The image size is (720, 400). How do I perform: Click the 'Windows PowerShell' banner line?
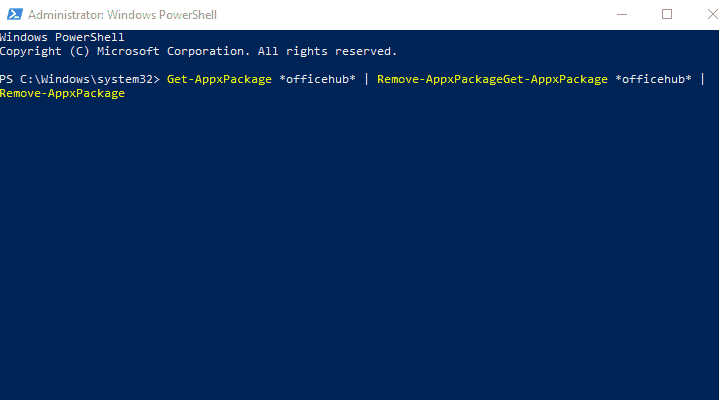[x=62, y=37]
